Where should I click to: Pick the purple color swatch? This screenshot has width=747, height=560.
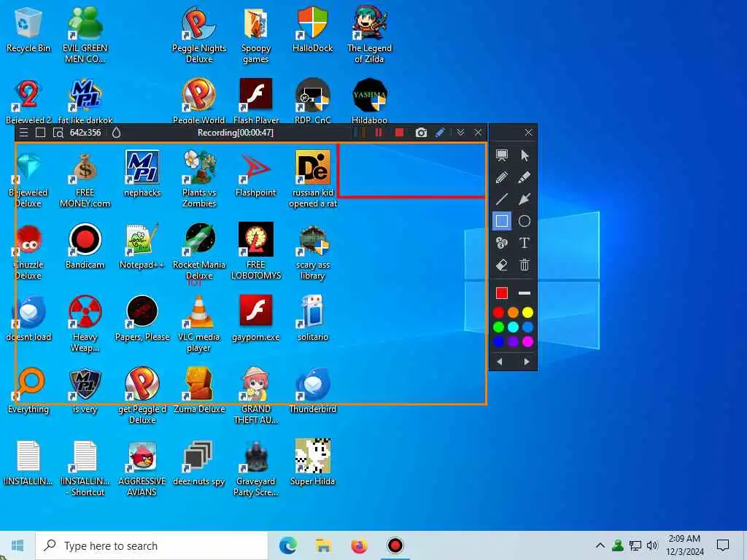[513, 341]
